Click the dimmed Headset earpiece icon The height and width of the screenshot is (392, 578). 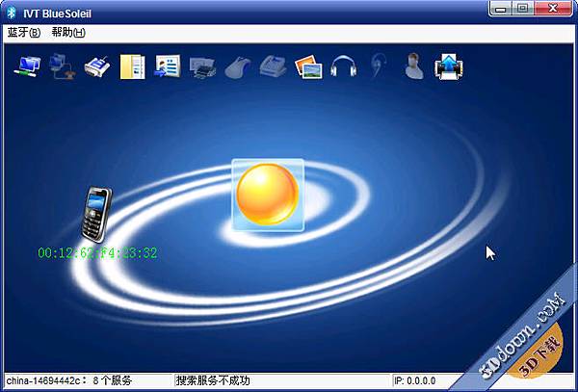click(379, 65)
